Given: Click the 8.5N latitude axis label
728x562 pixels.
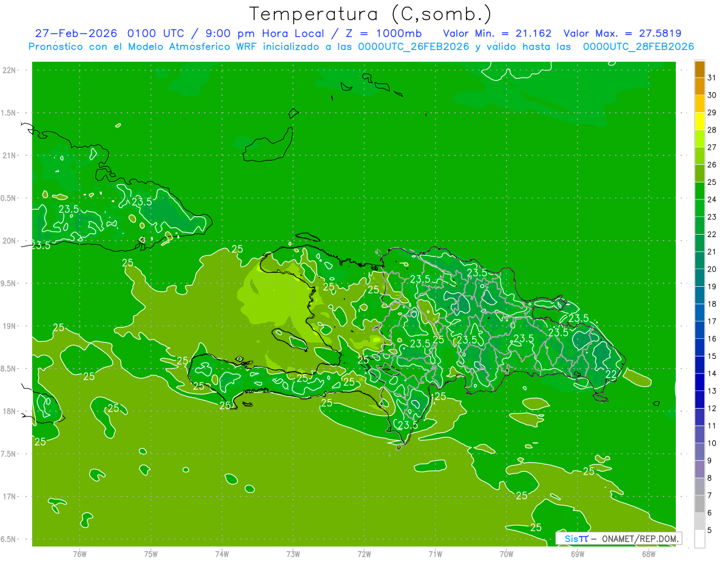Looking at the screenshot, I should (8, 369).
